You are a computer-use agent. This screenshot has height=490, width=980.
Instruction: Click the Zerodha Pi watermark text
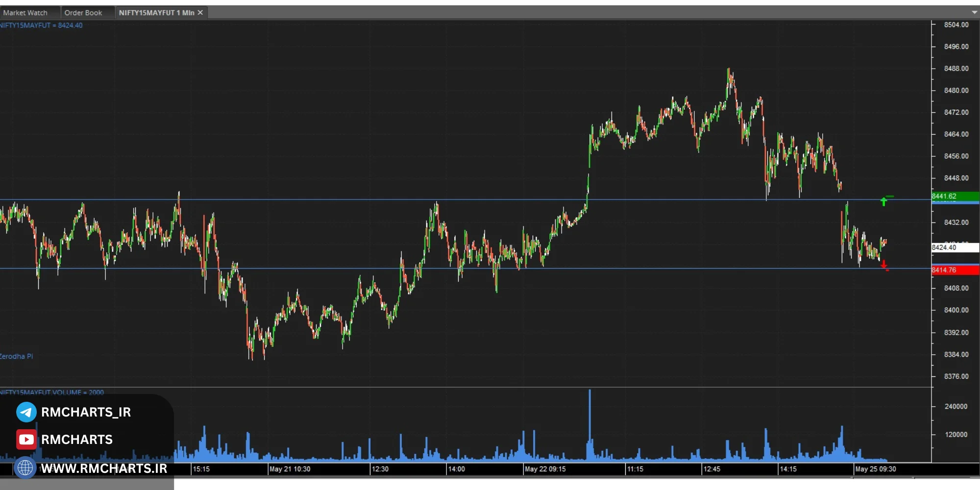16,356
